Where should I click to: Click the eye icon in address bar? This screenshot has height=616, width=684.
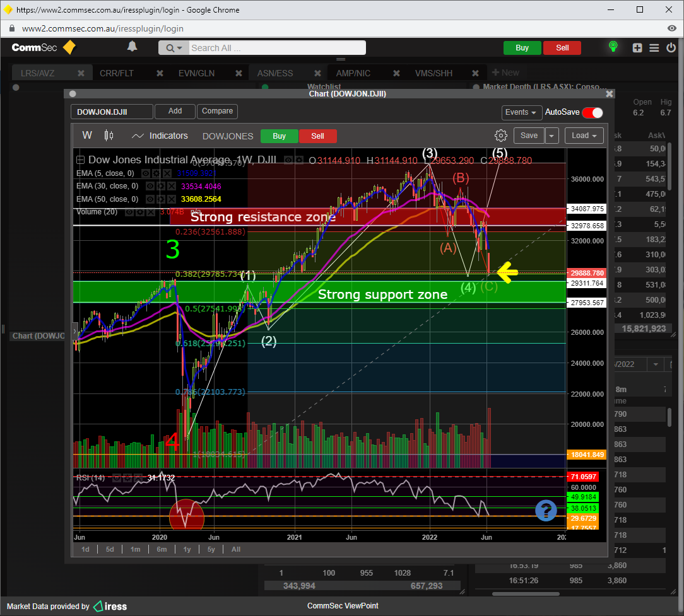pos(672,28)
